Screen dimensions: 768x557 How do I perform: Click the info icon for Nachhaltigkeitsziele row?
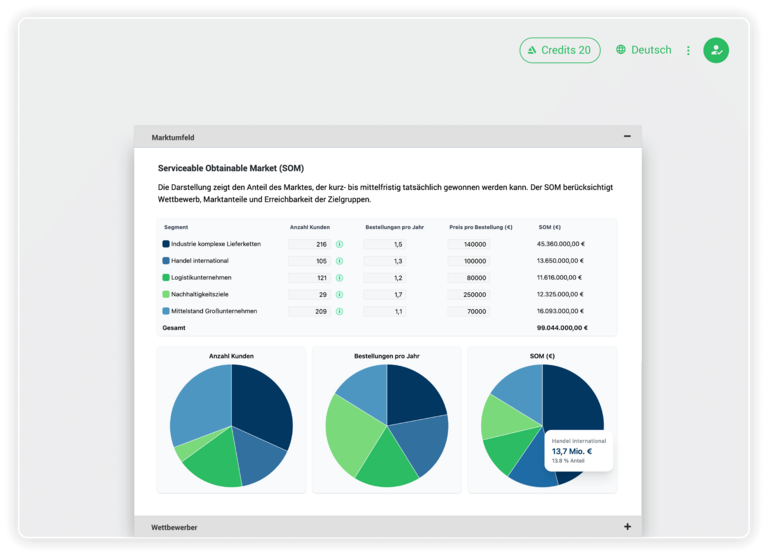339,295
